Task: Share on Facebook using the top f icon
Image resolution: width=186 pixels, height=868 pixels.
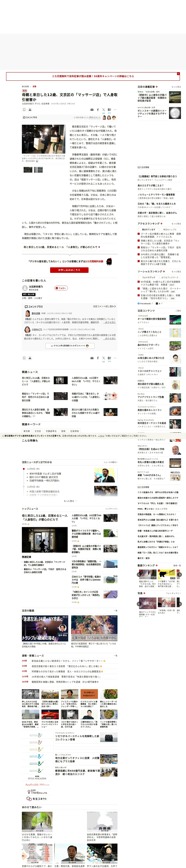Action: [x=98, y=110]
